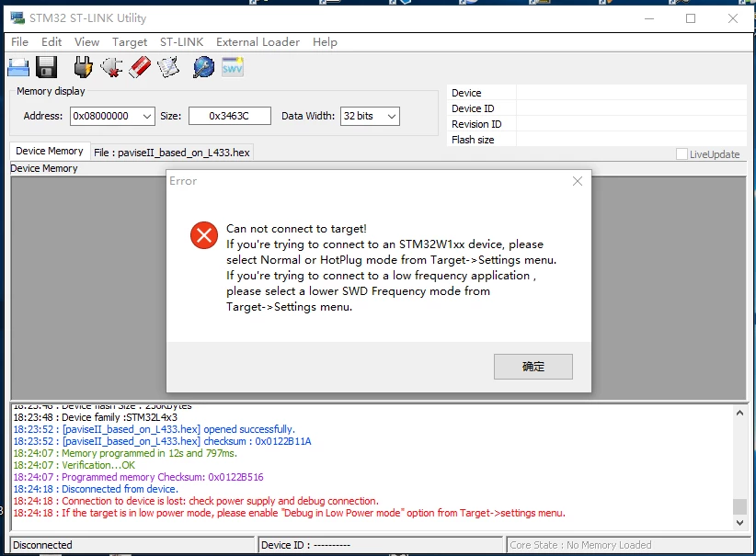
Task: Open the Edit menu
Action: click(52, 42)
